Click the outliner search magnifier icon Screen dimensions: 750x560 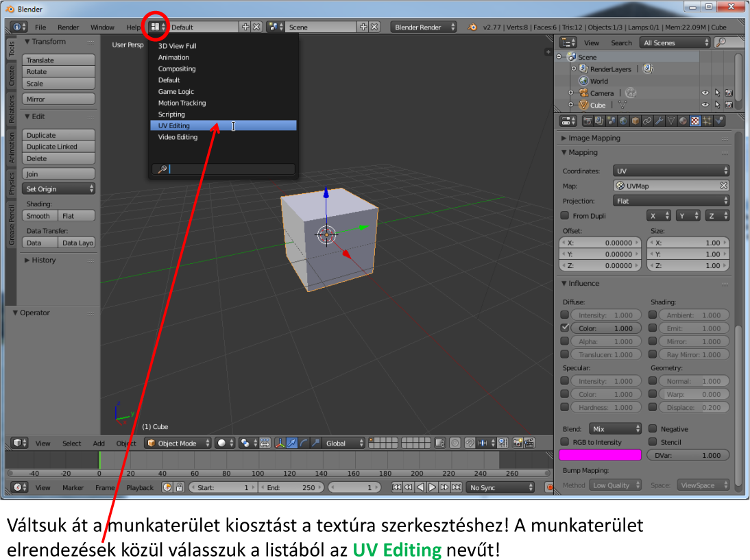(721, 42)
